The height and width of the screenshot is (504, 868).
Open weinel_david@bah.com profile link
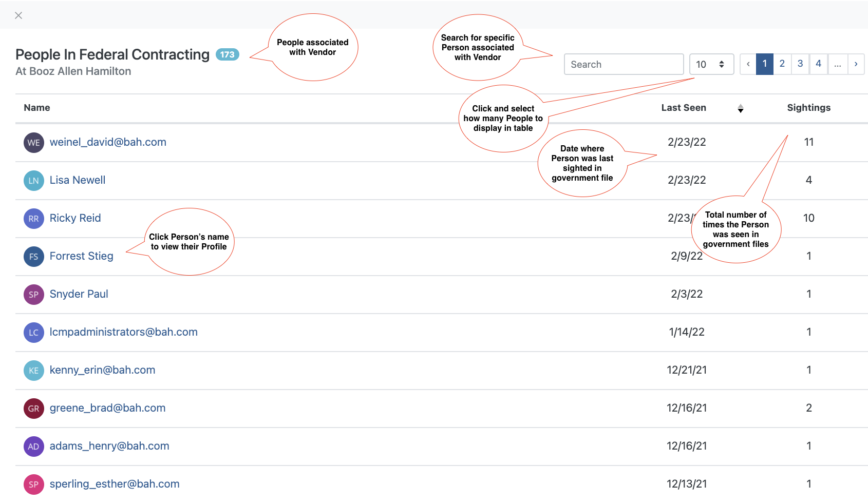pyautogui.click(x=108, y=142)
